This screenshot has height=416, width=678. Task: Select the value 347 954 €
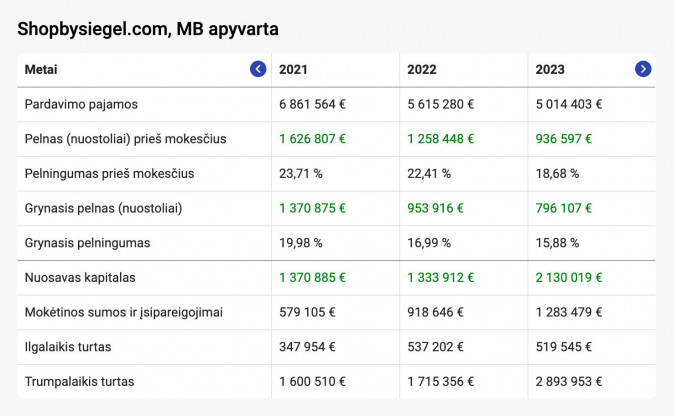(x=307, y=347)
